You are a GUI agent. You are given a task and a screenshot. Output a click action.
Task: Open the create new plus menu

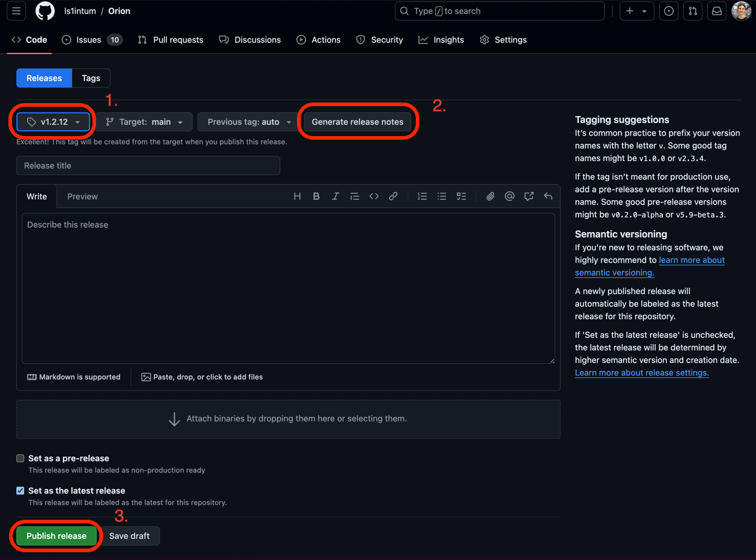point(629,11)
